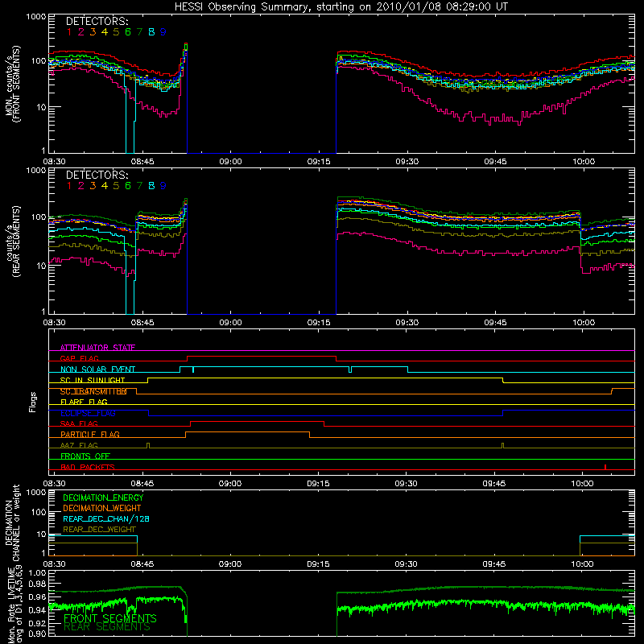Click the DECIMATION CHANNEL or weight axis label
This screenshot has height=644, width=644.
[13, 522]
